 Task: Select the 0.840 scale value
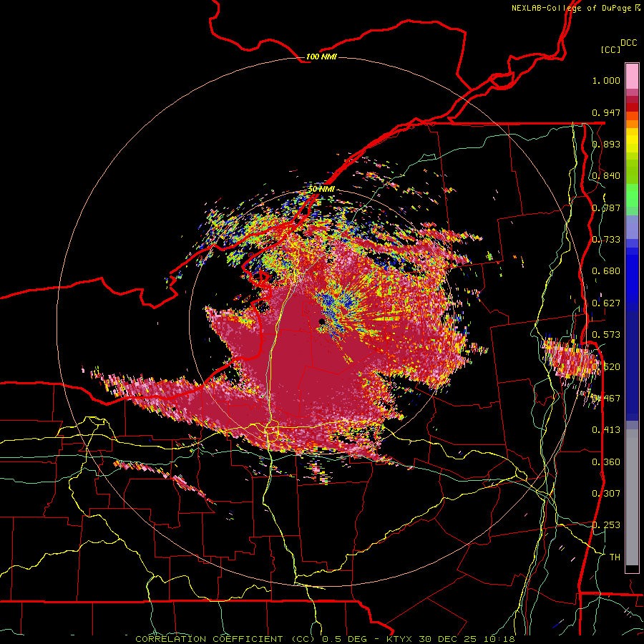(606, 176)
